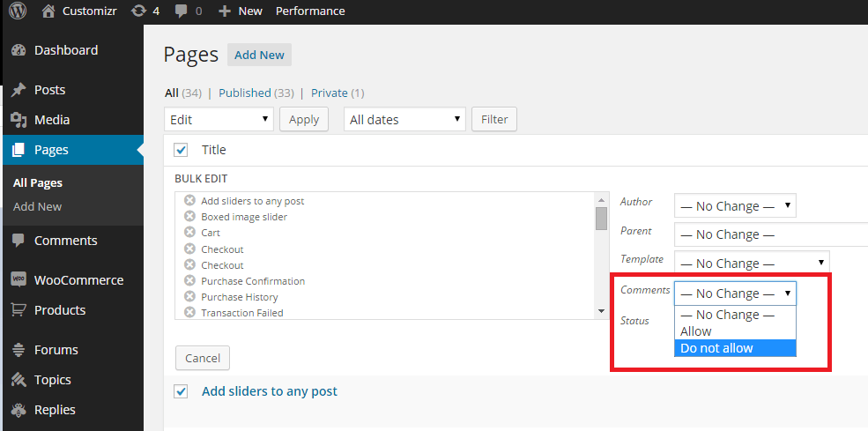Image resolution: width=868 pixels, height=431 pixels.
Task: Uncheck the Add sliders to any post checkbox
Action: [x=181, y=391]
